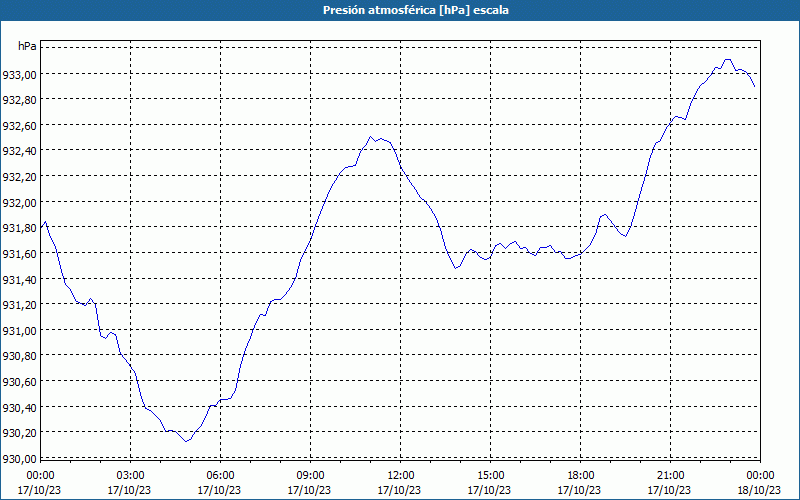The width and height of the screenshot is (800, 500).
Task: Click the 18/10/23 date label
Action: [x=759, y=490]
